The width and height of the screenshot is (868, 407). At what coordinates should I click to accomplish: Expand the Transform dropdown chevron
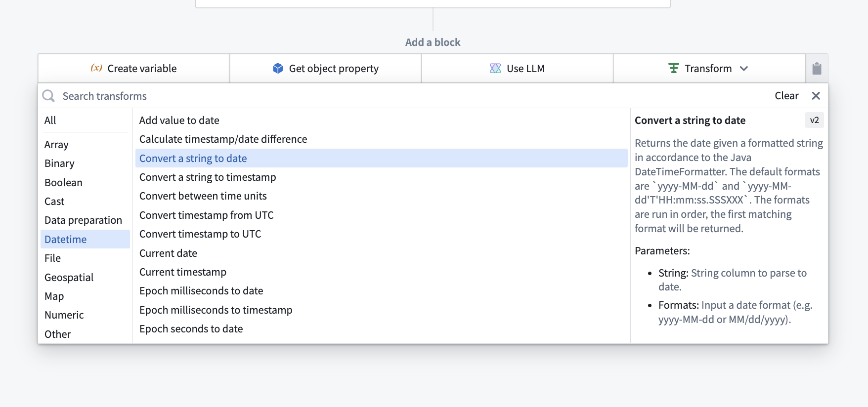click(x=744, y=69)
